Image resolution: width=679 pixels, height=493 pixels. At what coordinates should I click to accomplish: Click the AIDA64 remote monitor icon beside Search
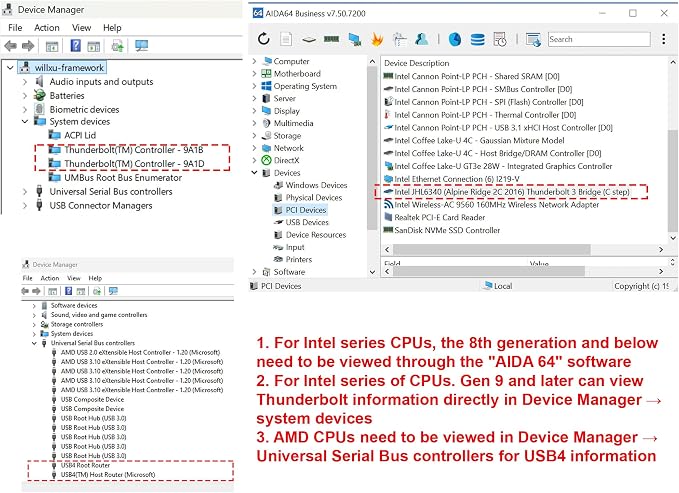pyautogui.click(x=533, y=39)
